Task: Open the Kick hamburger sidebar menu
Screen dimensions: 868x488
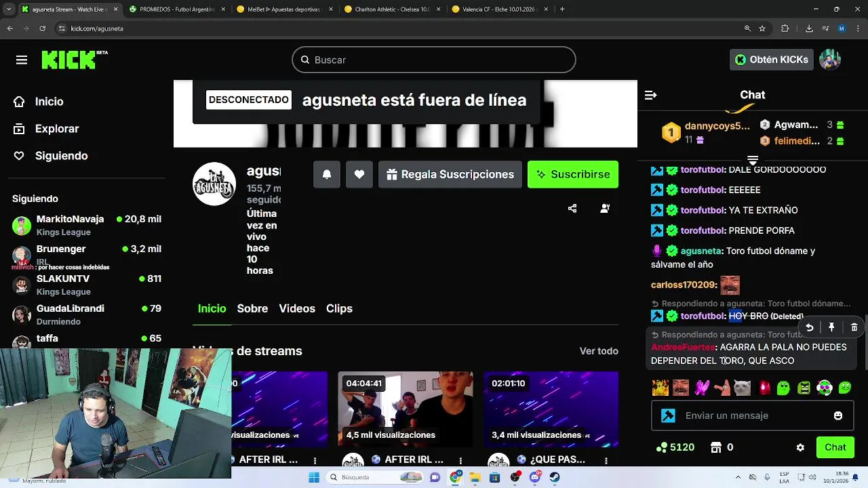Action: pos(22,60)
